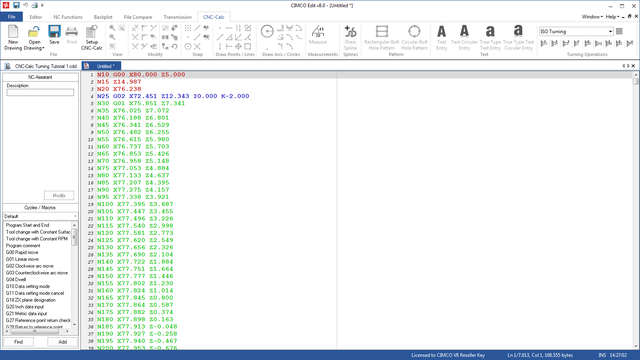
Task: Switch to the Backplot tab
Action: point(103,17)
